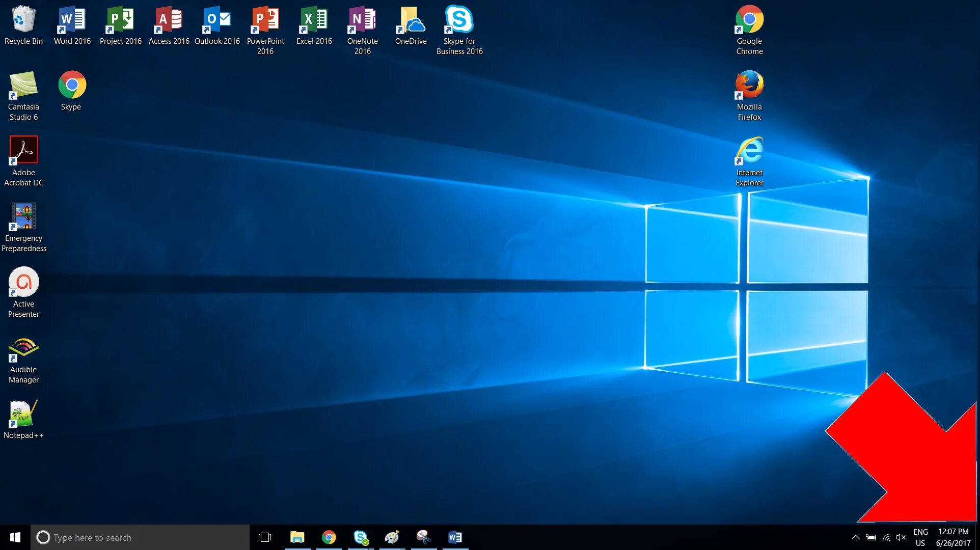Open Snipping Tool from the taskbar
The width and height of the screenshot is (980, 550).
pos(424,537)
